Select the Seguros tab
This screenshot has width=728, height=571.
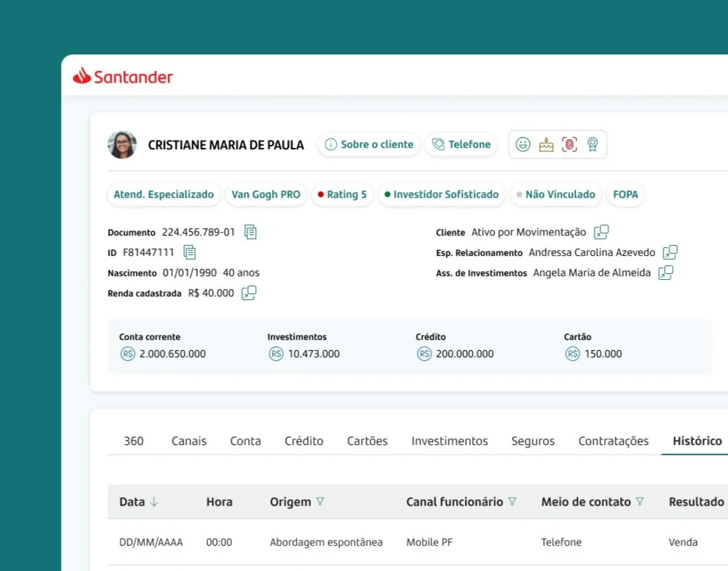pyautogui.click(x=533, y=441)
